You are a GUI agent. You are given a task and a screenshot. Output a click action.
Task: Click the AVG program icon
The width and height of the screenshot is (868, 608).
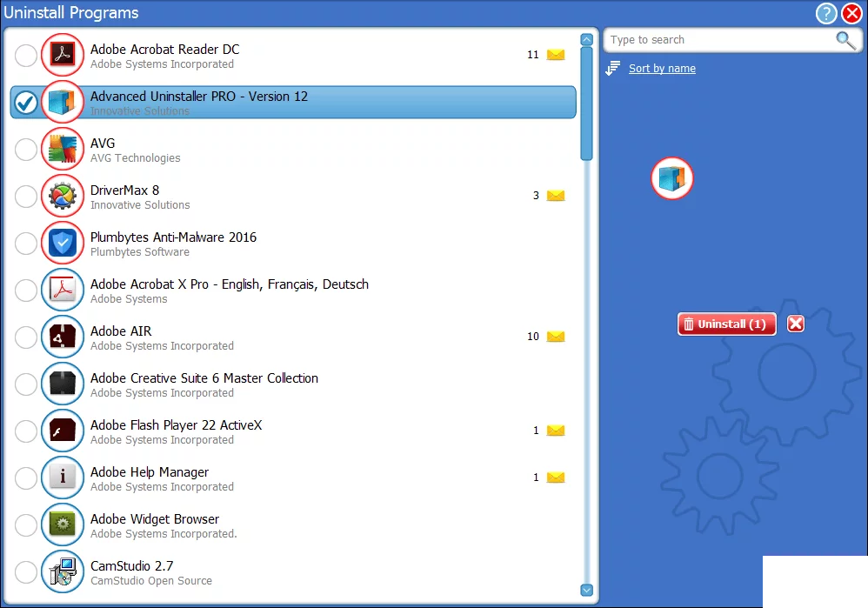[x=63, y=149]
